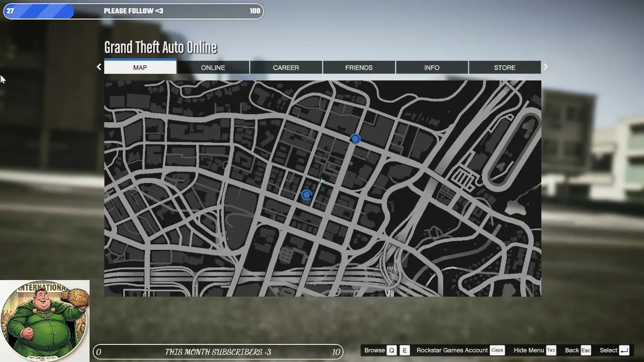Click the player position arrow on the map
The image size is (644, 362).
click(x=322, y=181)
